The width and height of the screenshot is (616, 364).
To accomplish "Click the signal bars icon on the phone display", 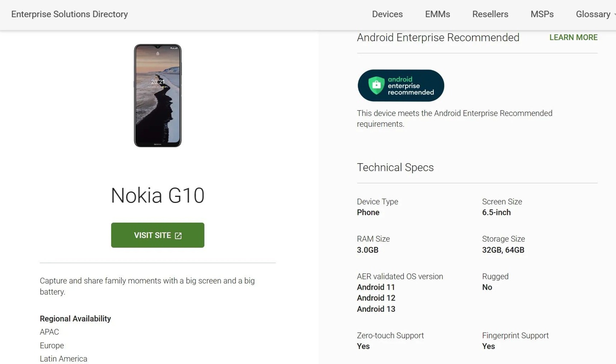I will [x=175, y=48].
